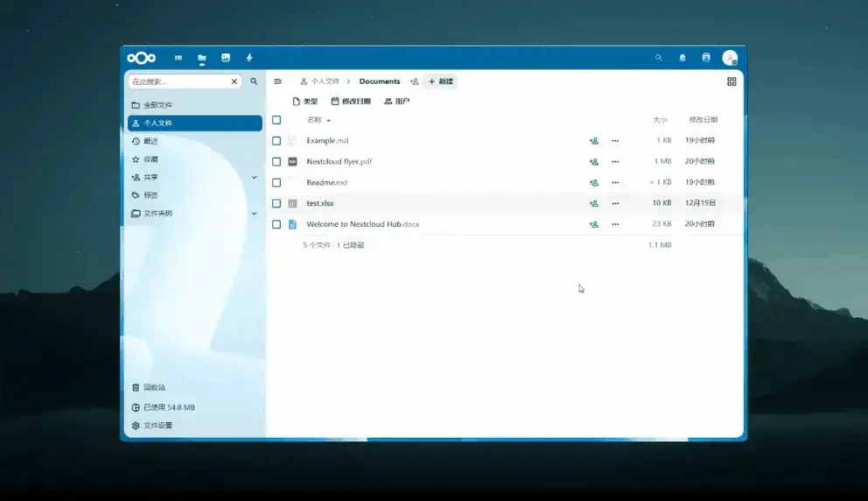
Task: Click the sidebar search input field
Action: [x=178, y=81]
